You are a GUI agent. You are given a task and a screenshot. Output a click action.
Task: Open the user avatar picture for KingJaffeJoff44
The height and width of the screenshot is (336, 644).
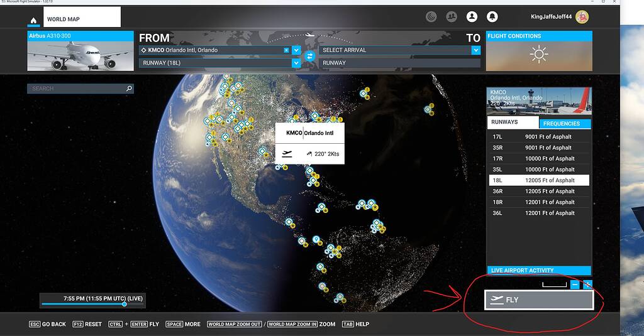[582, 17]
